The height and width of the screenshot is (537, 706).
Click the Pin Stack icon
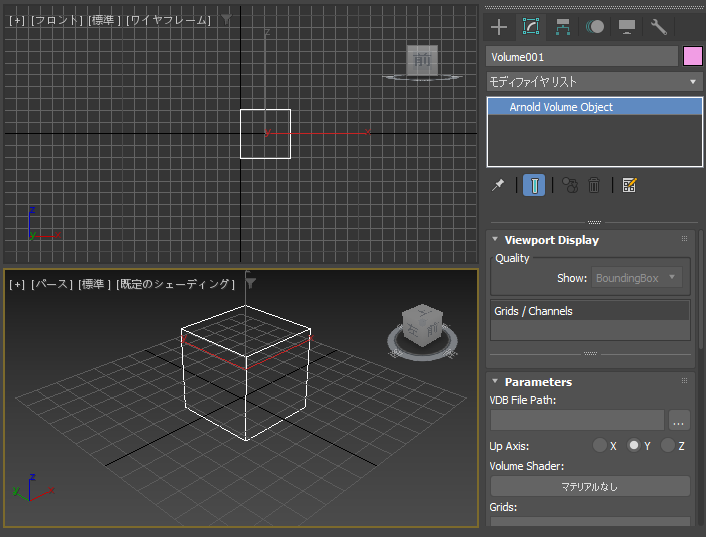click(498, 185)
